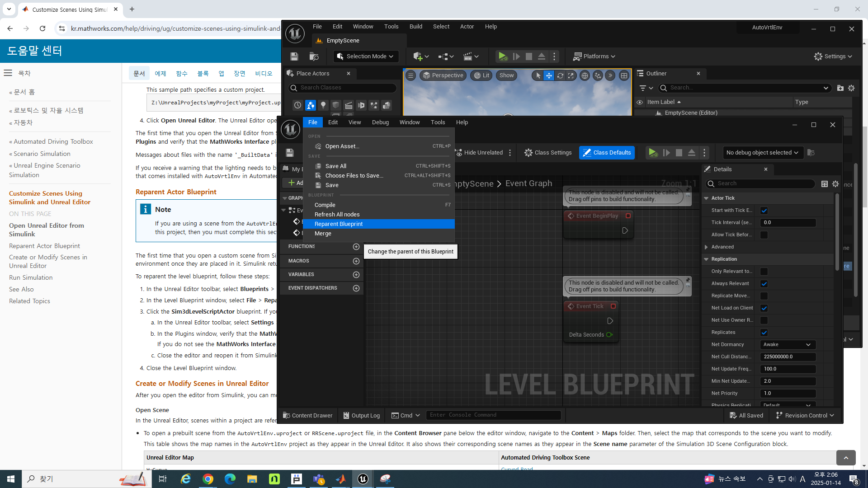Click the Class Defaults button
Screen dimensions: 868x488
607,153
